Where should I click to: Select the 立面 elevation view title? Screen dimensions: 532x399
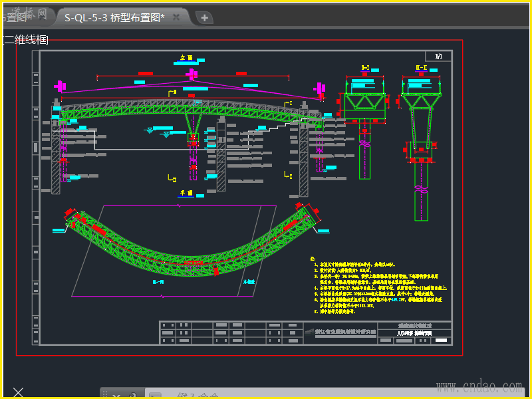pos(186,58)
